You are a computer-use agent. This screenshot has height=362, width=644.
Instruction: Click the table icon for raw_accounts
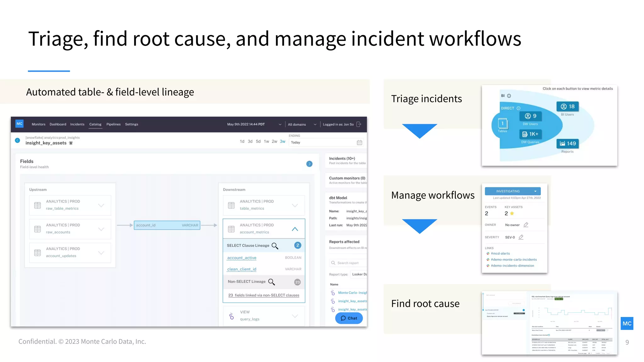click(37, 229)
